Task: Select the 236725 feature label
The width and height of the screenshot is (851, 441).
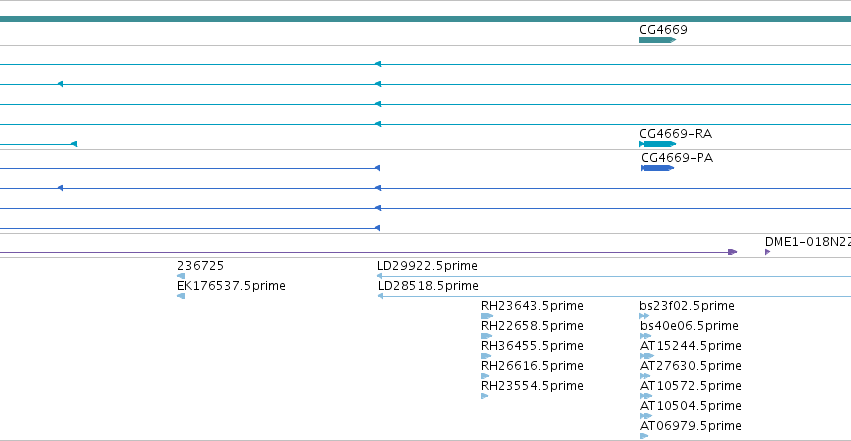Action: pos(200,265)
